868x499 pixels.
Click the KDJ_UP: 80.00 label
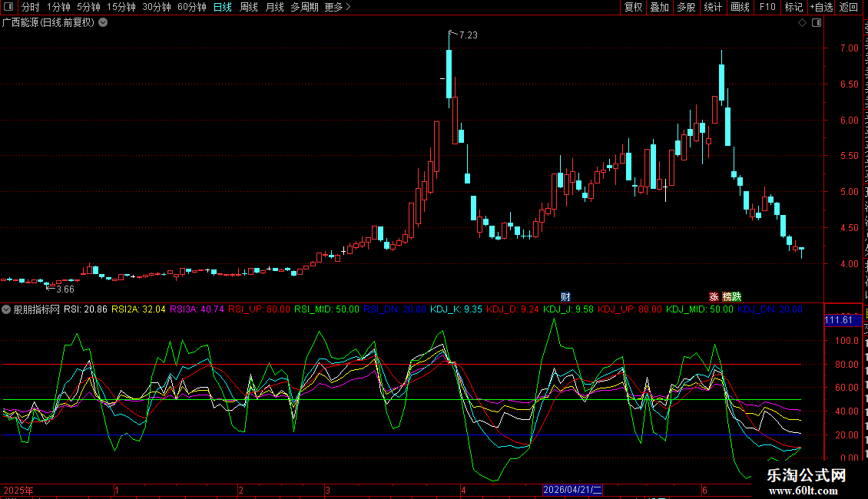coord(630,309)
